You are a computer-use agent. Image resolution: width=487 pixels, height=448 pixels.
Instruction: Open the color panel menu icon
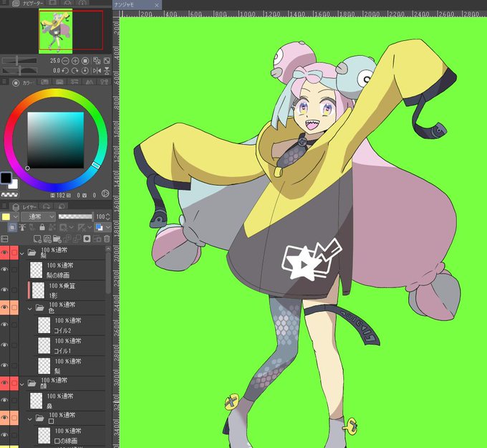tap(4, 82)
